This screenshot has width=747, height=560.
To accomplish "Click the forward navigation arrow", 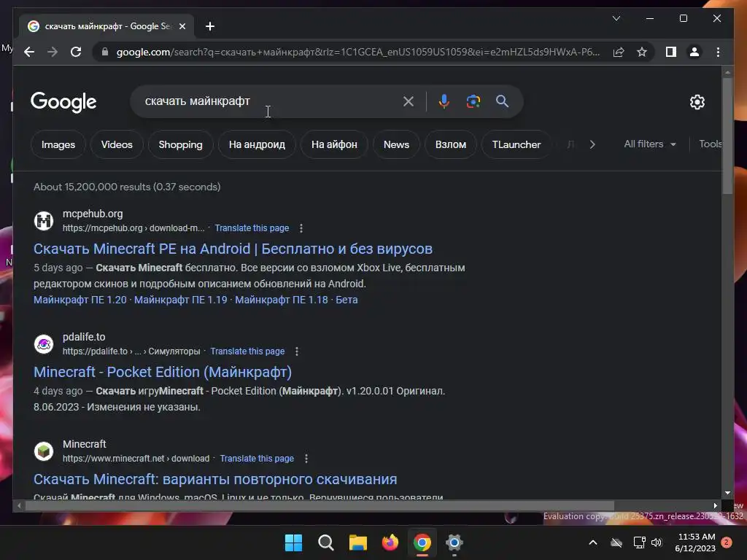I will [53, 52].
